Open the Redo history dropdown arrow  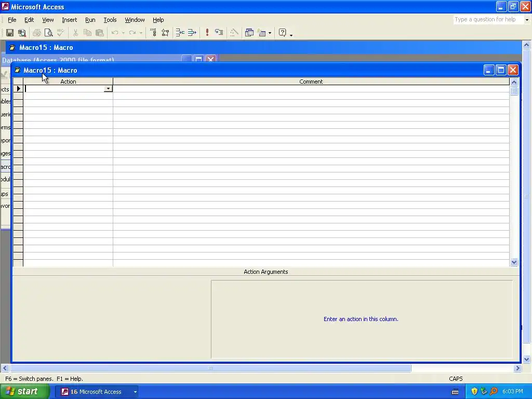(x=141, y=33)
